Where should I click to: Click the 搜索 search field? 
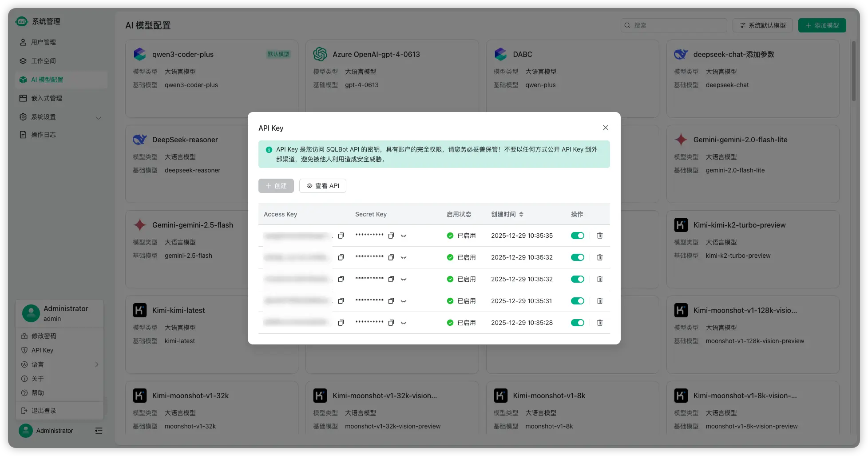(x=674, y=25)
